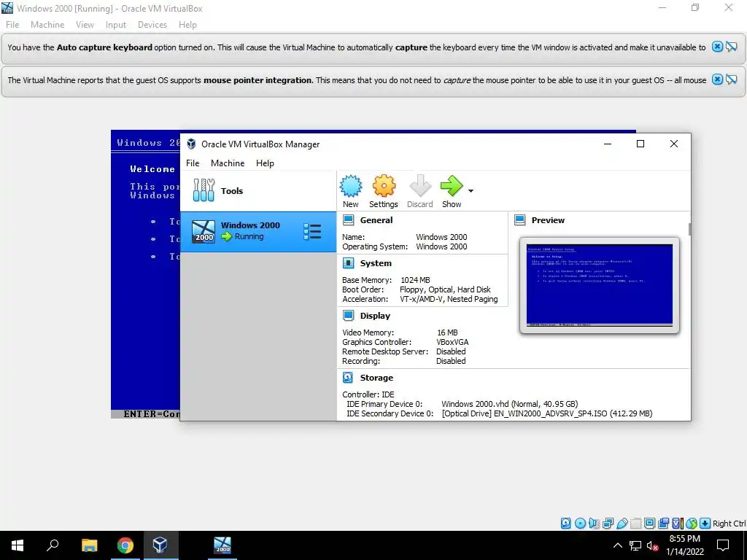Viewport: 747px width, 560px height.
Task: Open the Action Center notification icon
Action: tap(723, 545)
